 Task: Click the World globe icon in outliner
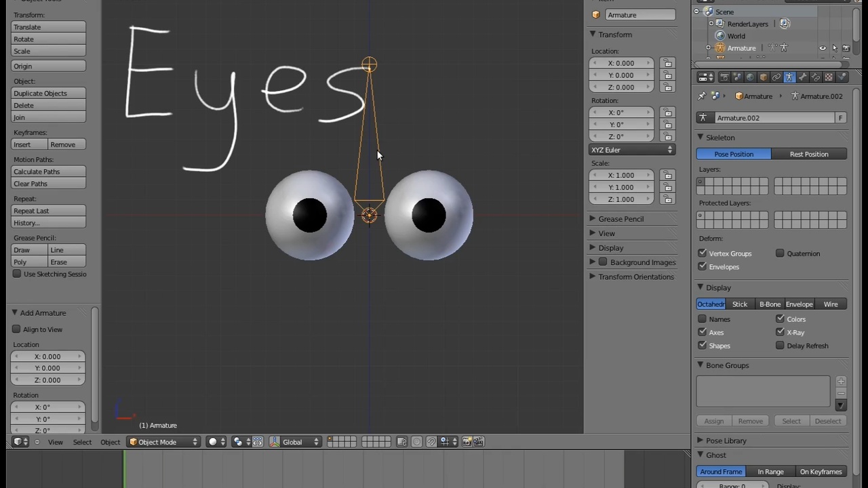tap(720, 36)
